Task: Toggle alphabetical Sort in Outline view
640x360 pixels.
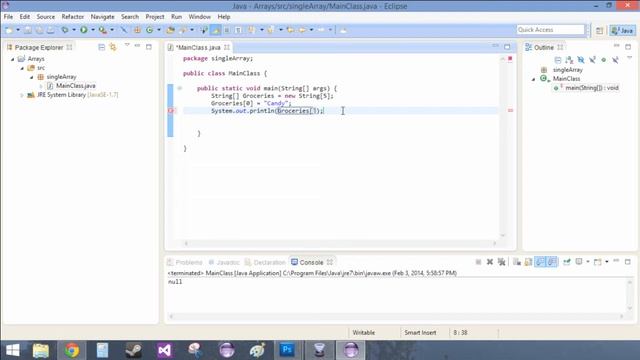Action: [x=569, y=60]
